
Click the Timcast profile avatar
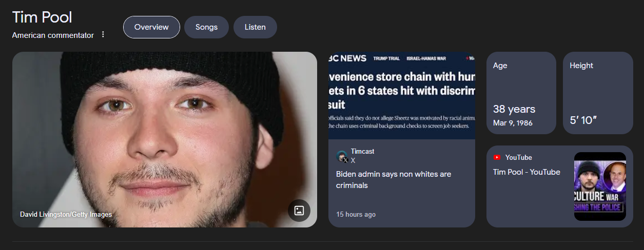point(342,156)
